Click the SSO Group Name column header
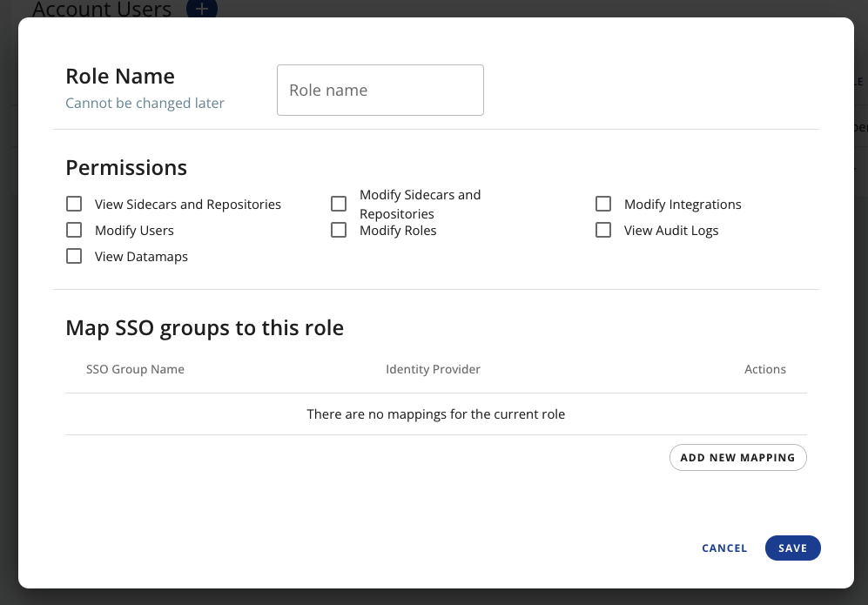Screen dimensions: 868x605 [x=135, y=368]
